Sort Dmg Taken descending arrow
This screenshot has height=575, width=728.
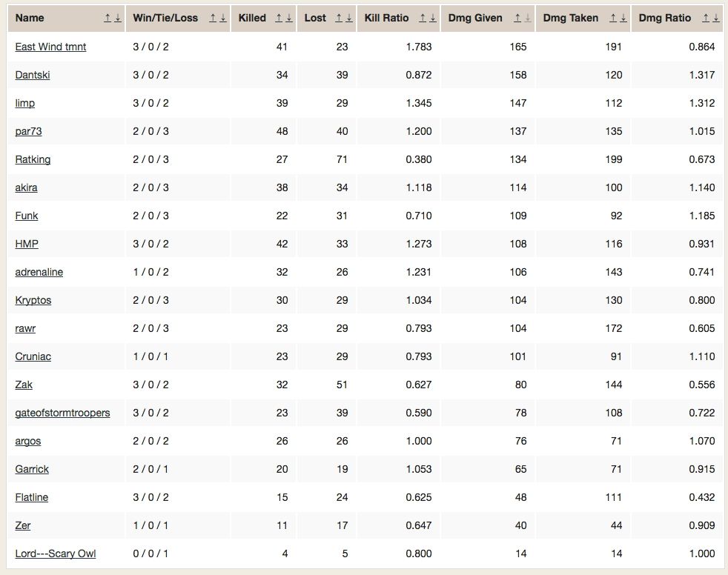(x=623, y=18)
